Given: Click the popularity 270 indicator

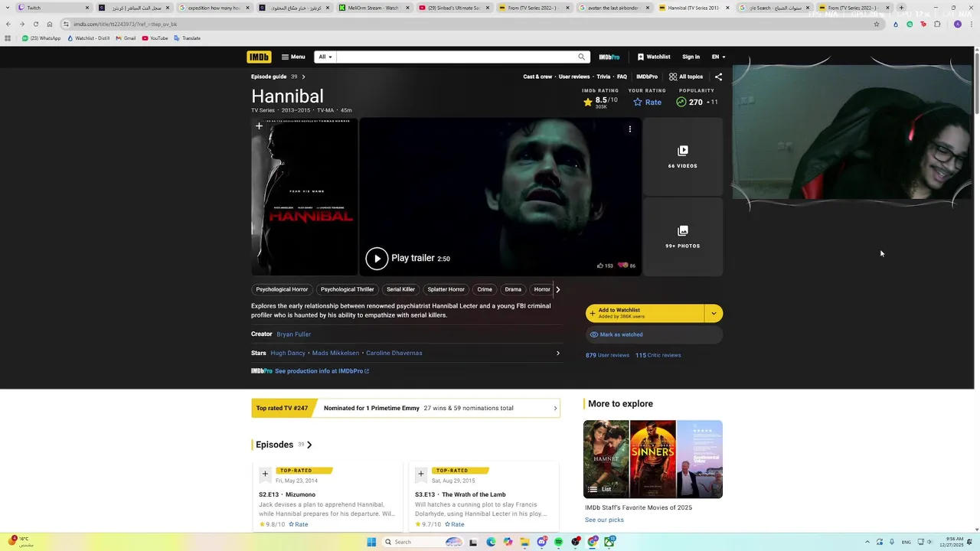Looking at the screenshot, I should 697,102.
